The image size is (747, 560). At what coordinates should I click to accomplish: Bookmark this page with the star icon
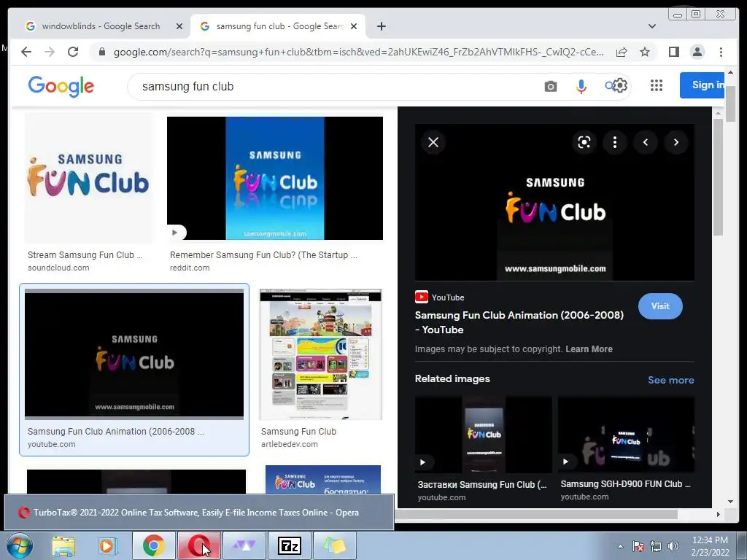point(645,52)
